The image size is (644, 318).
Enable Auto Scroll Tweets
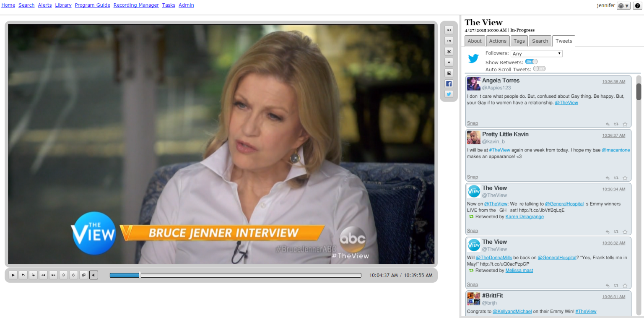[x=538, y=68]
